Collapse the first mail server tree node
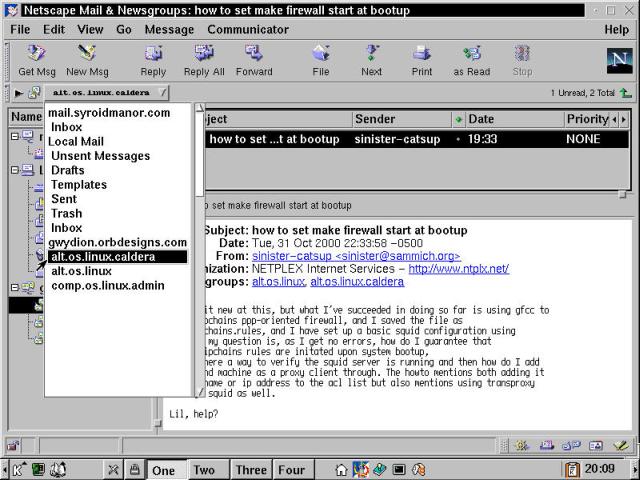 click(x=15, y=136)
